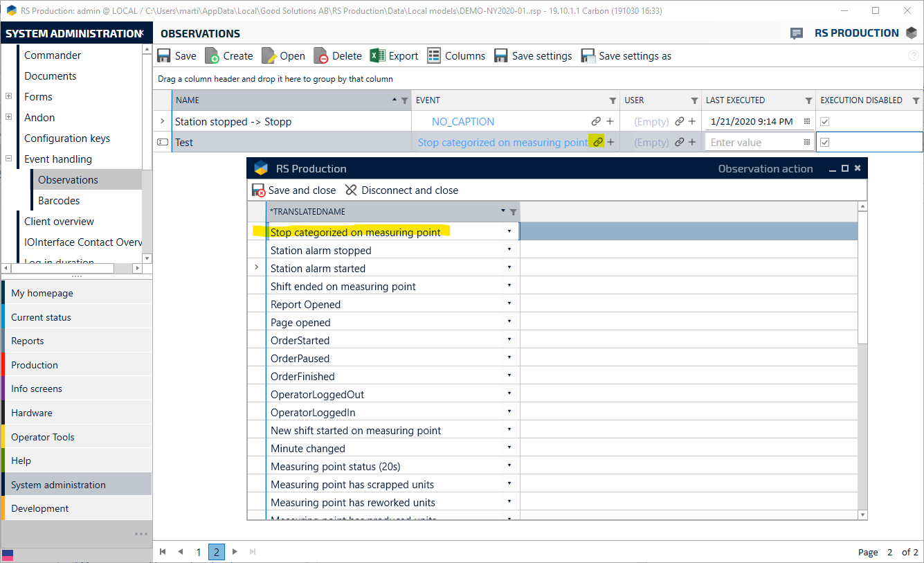Select Barcodes in the sidebar tree

pyautogui.click(x=59, y=201)
